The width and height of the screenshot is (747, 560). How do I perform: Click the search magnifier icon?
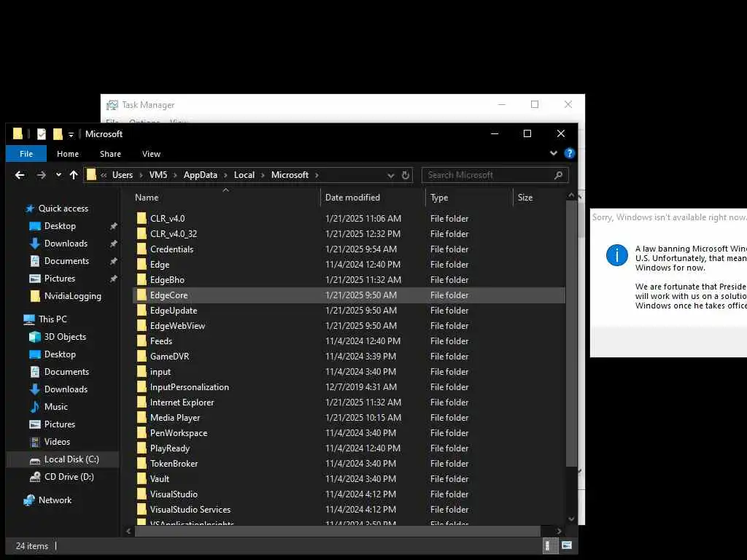click(558, 175)
